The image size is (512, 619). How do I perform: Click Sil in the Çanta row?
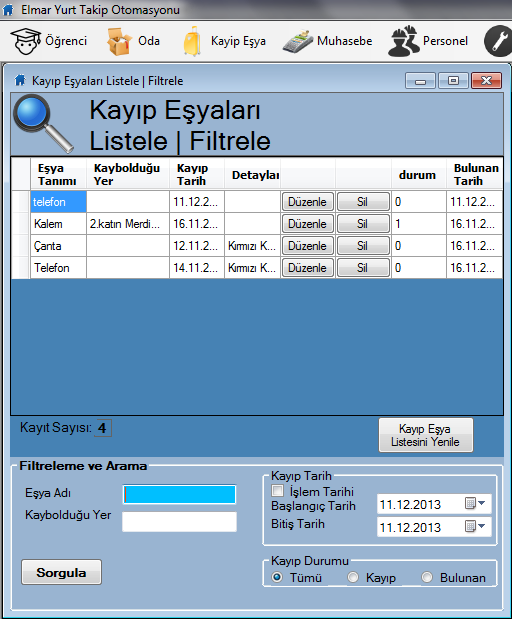pyautogui.click(x=363, y=246)
